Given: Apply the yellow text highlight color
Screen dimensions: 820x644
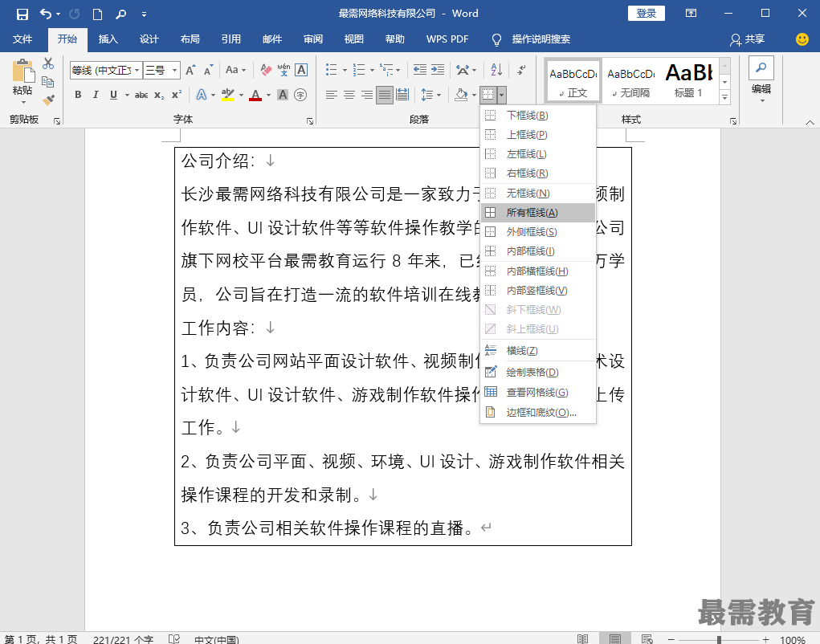Looking at the screenshot, I should pos(227,95).
